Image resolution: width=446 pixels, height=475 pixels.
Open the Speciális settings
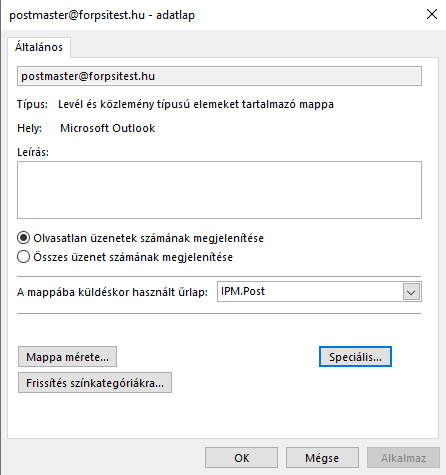(x=355, y=357)
